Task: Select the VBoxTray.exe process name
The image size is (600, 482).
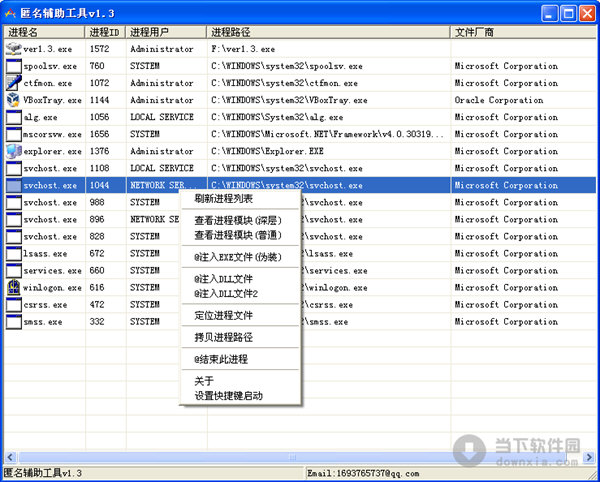Action: click(52, 100)
